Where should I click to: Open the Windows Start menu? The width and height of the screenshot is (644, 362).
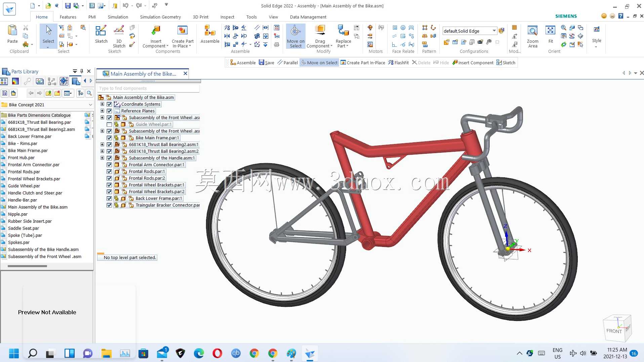click(14, 353)
